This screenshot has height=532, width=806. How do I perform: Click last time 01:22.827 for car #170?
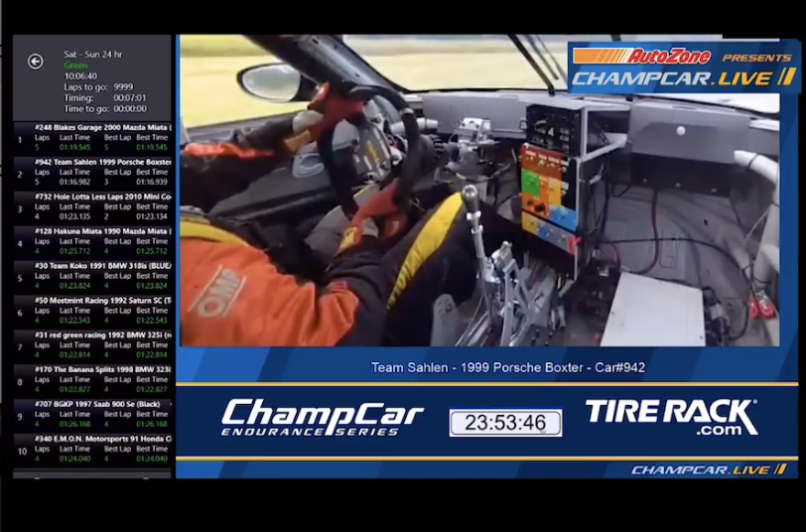point(74,390)
